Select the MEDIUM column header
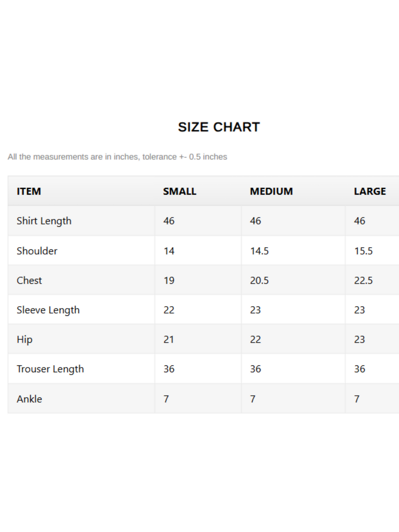Viewport: 399px width, 532px height. point(271,191)
